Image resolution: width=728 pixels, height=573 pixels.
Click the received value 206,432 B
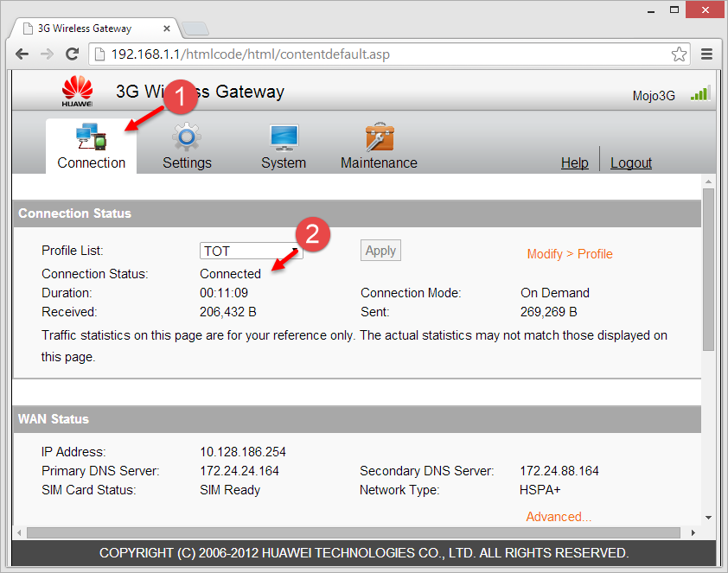(x=228, y=312)
